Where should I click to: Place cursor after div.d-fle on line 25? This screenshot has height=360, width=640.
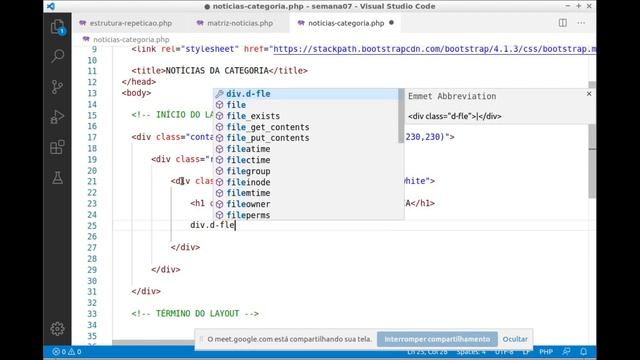tap(236, 225)
